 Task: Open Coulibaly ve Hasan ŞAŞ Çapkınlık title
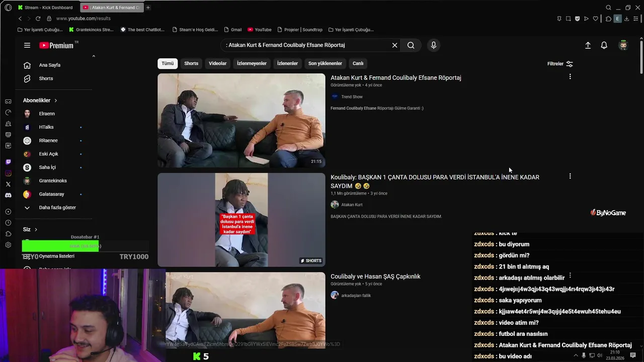coord(375,277)
